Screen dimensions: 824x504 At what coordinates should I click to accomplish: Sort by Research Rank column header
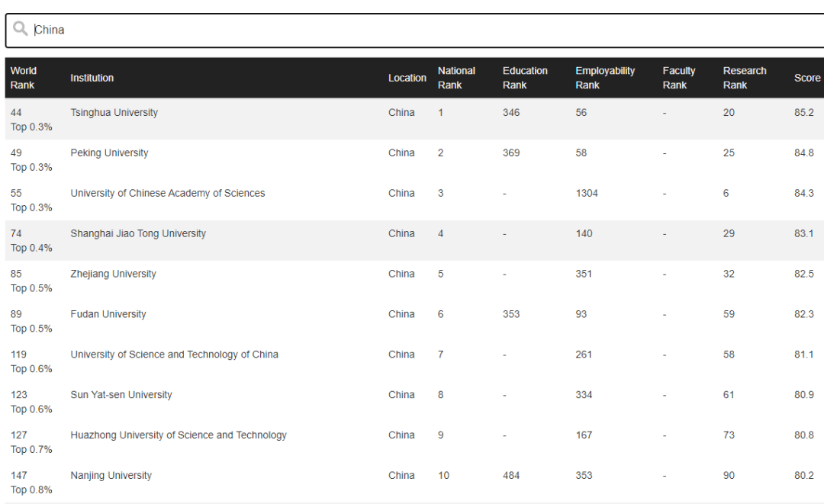745,78
